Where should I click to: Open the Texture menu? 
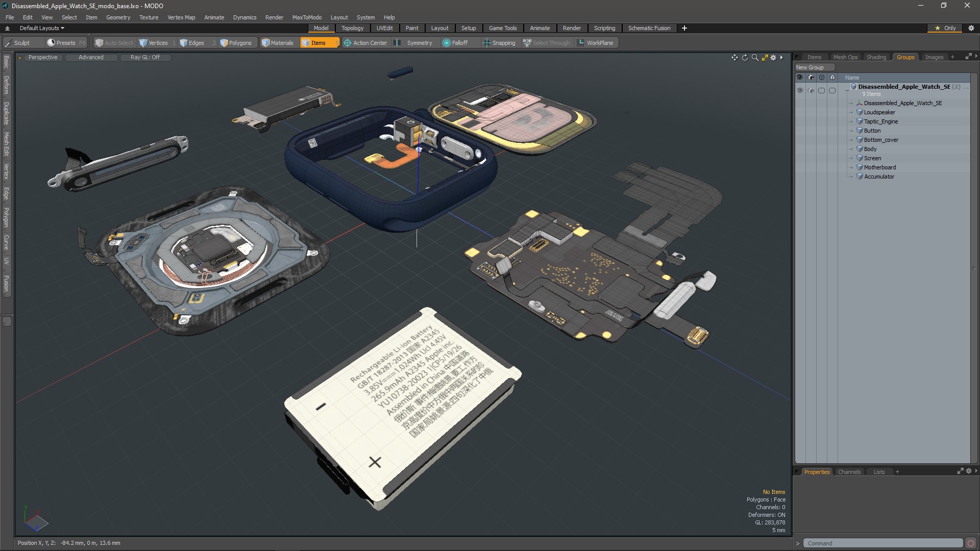[149, 17]
